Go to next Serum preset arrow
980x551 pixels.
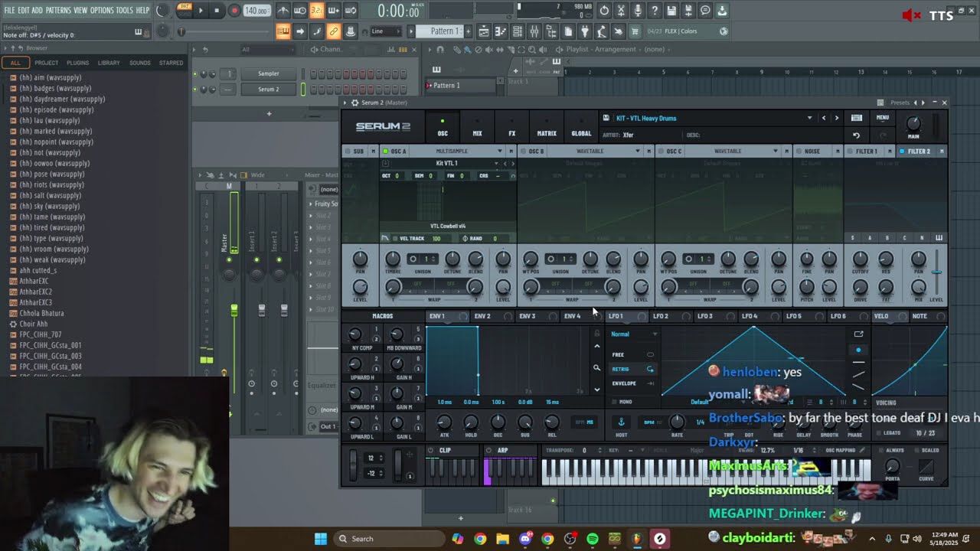pyautogui.click(x=836, y=118)
